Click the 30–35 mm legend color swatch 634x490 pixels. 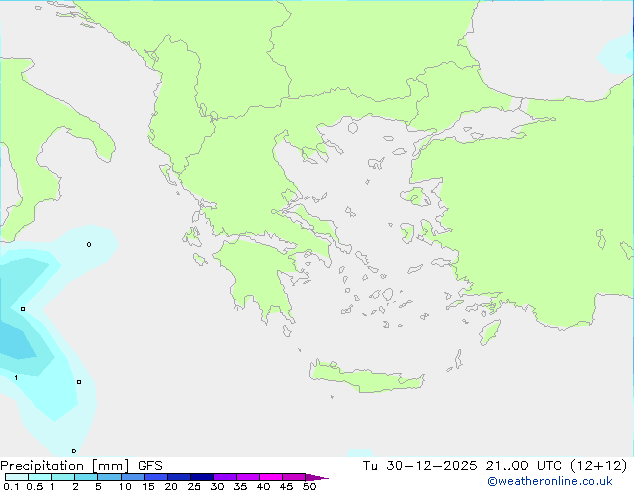(x=225, y=477)
